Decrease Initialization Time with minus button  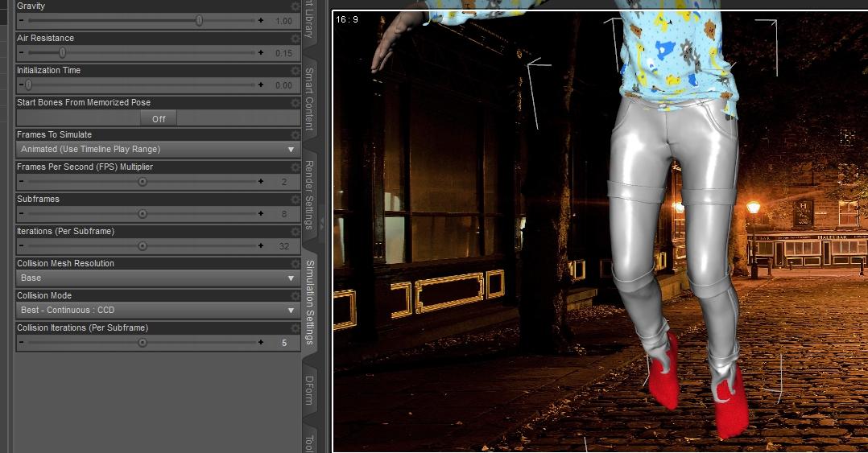point(22,84)
